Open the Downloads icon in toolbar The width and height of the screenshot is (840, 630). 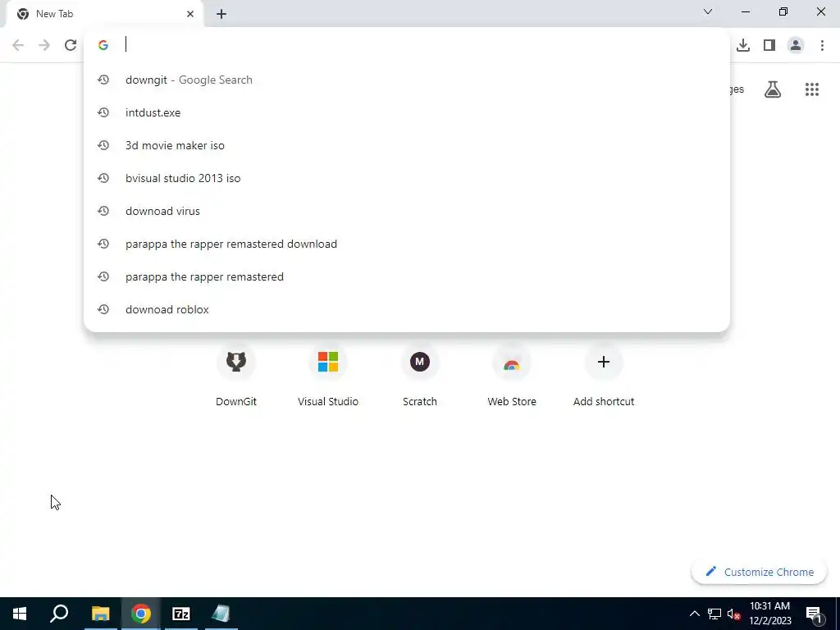pyautogui.click(x=742, y=45)
